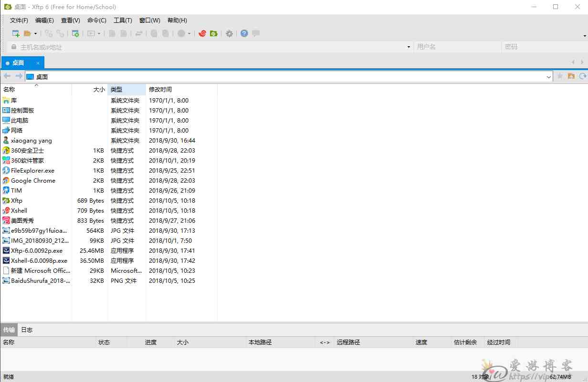Sort files by 修改时间 column header

coord(160,89)
